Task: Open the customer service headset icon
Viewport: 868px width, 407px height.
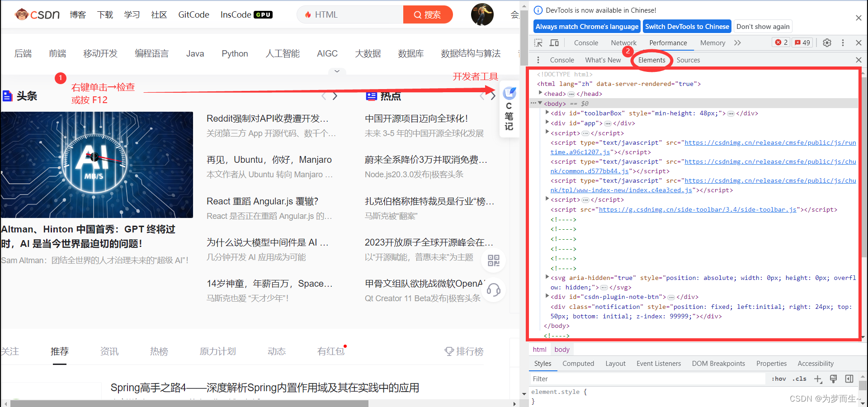Action: pyautogui.click(x=494, y=289)
